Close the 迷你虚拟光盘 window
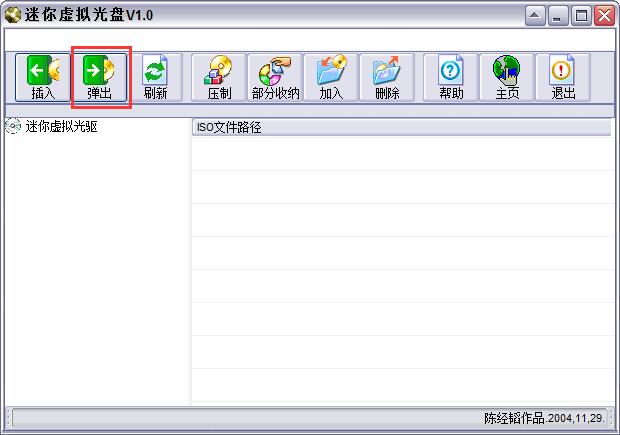Image resolution: width=620 pixels, height=435 pixels. [x=605, y=16]
